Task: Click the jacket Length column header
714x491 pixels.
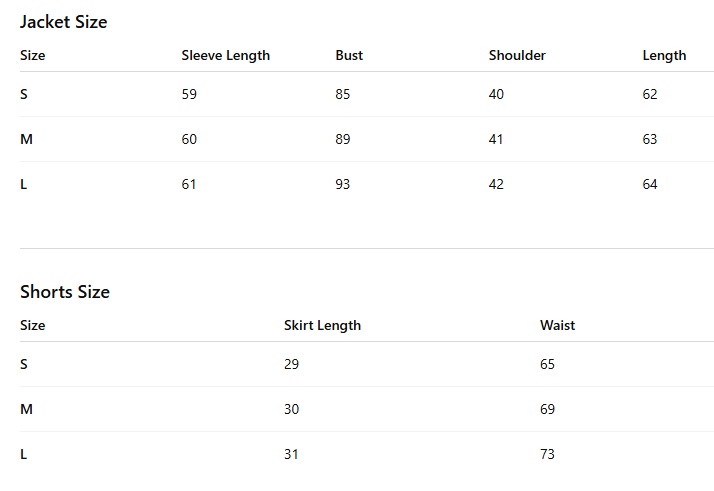Action: click(x=664, y=56)
